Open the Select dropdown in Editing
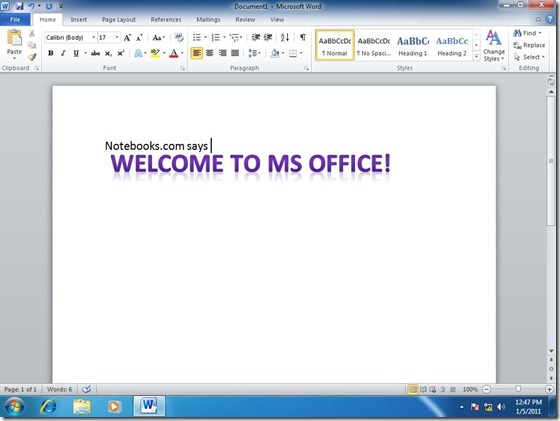This screenshot has width=560, height=421. point(529,57)
